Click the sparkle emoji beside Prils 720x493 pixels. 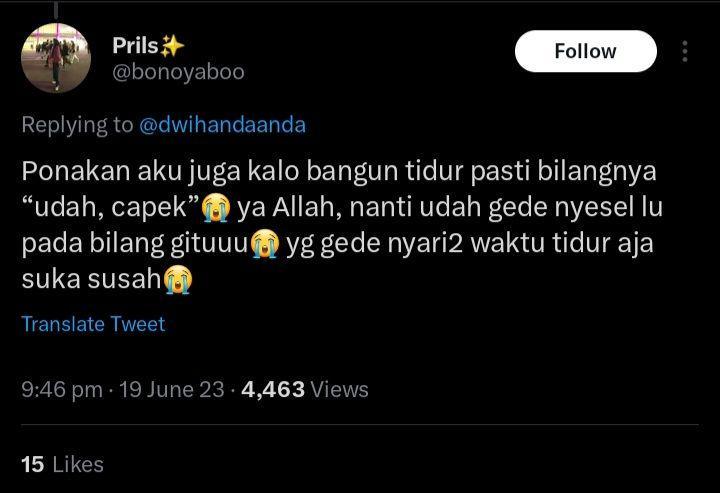tap(172, 46)
